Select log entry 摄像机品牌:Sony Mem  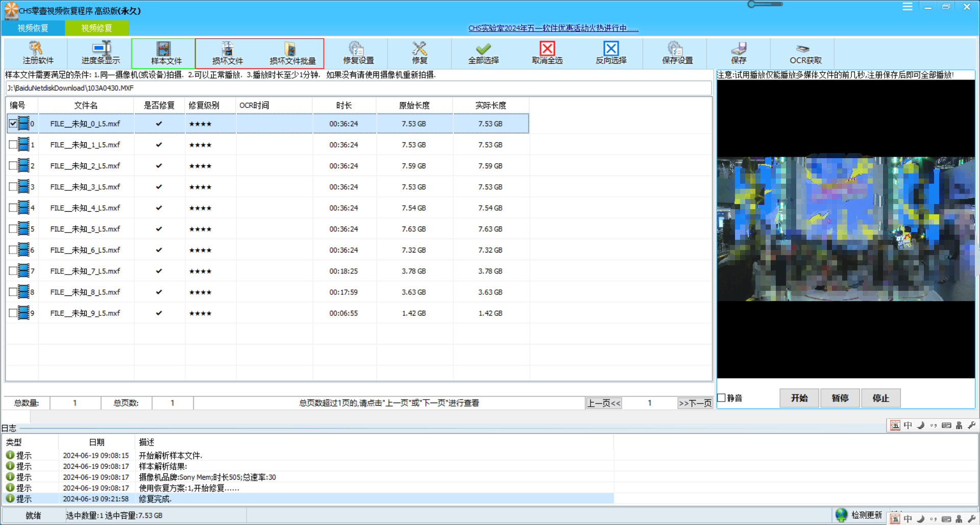(x=207, y=477)
